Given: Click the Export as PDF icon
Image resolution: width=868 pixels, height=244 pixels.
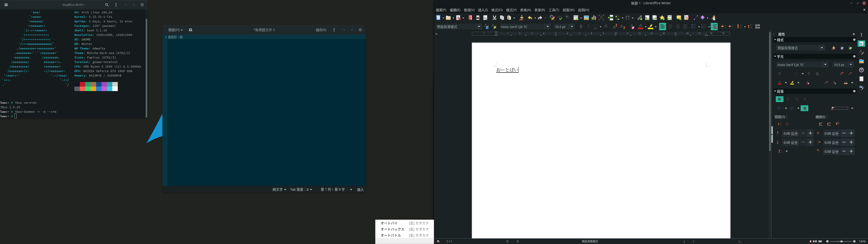Looking at the screenshot, I should [x=470, y=18].
